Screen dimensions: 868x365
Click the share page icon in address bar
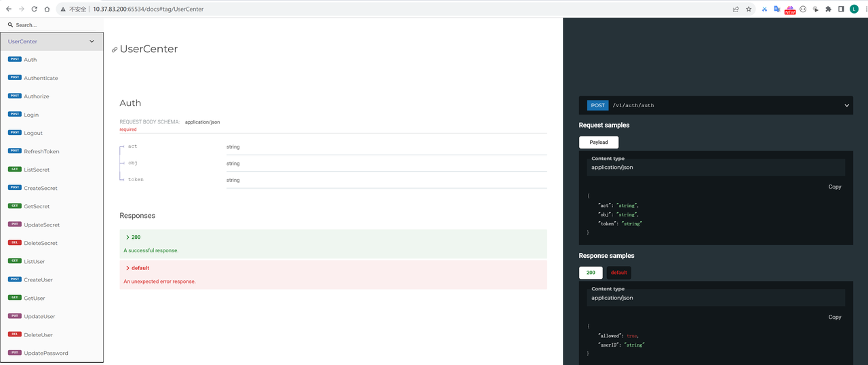coord(736,9)
